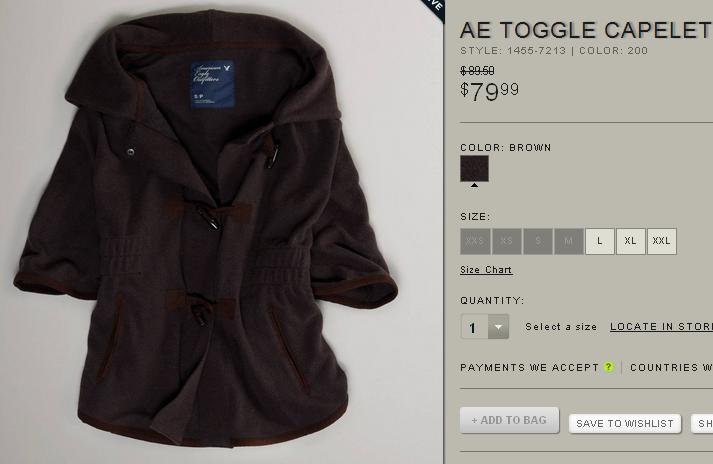Click the partially visible Share button
Viewport: 713px width, 464px height.
click(x=703, y=424)
